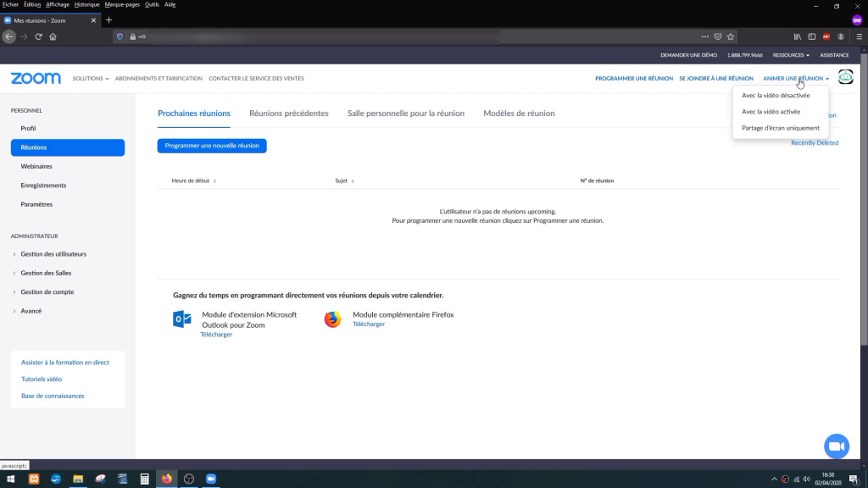Bookmark this page with the star icon
Viewport: 868px width, 488px height.
[731, 36]
